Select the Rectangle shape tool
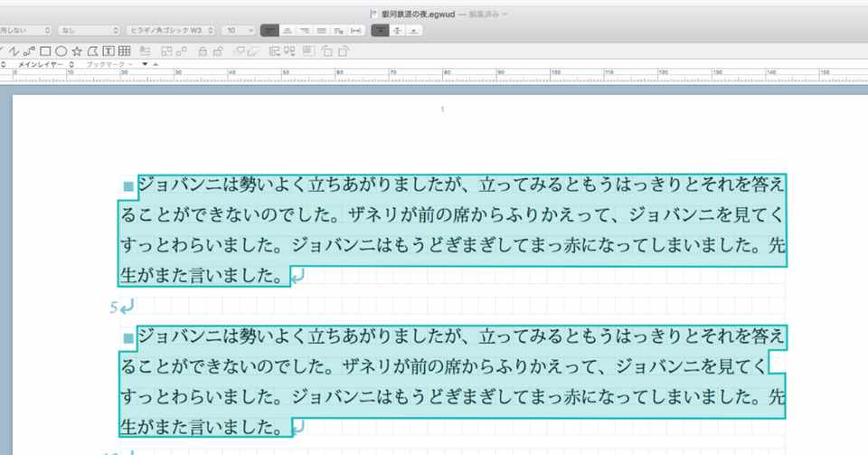868x455 pixels. (45, 52)
